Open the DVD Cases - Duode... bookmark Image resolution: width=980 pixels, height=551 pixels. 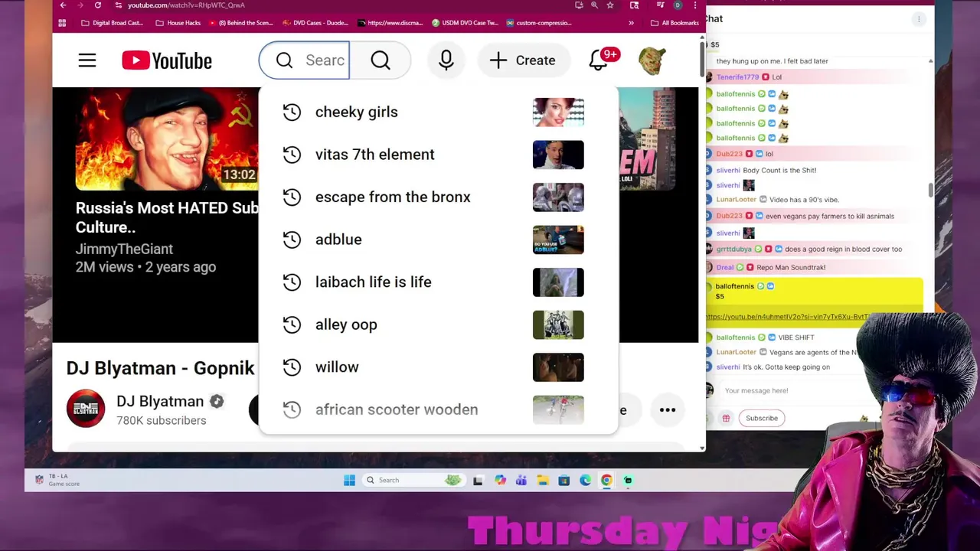(315, 23)
